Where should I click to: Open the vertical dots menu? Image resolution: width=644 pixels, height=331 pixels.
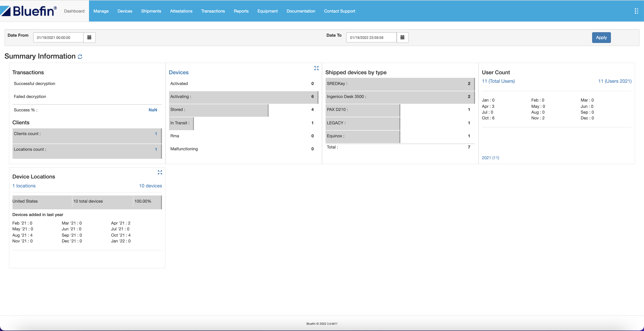click(636, 11)
